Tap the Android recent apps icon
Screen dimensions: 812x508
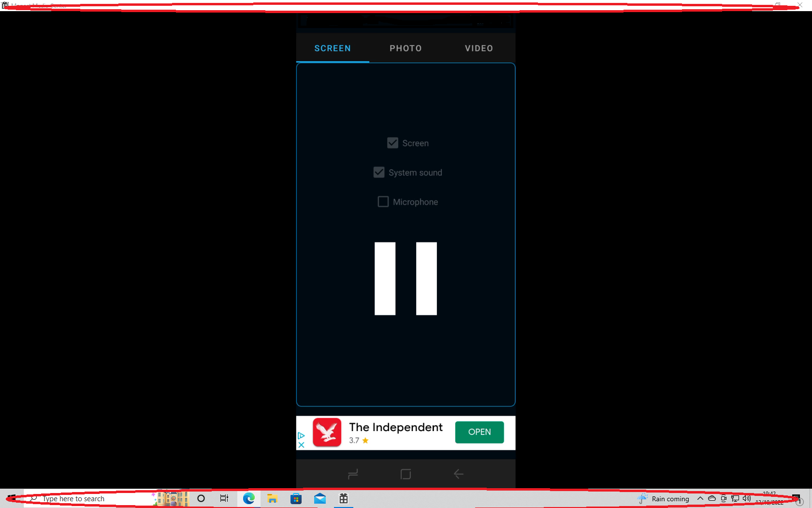[353, 474]
